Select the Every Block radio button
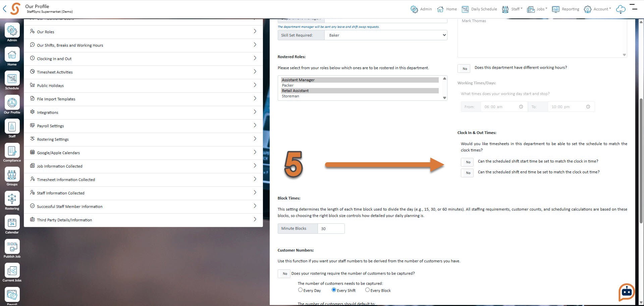Screen dimensions: 644x306 tap(367, 290)
